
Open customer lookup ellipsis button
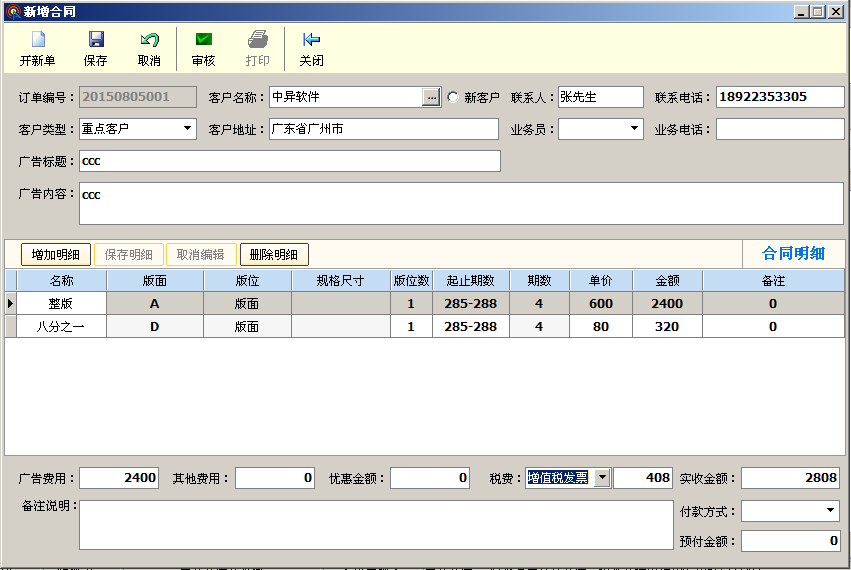point(431,97)
